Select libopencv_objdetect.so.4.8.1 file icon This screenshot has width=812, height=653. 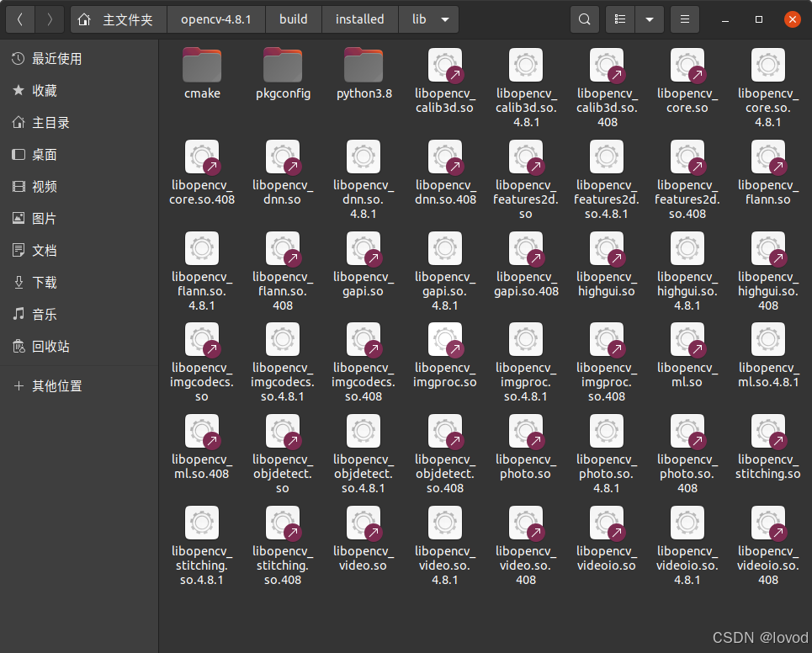pos(364,432)
